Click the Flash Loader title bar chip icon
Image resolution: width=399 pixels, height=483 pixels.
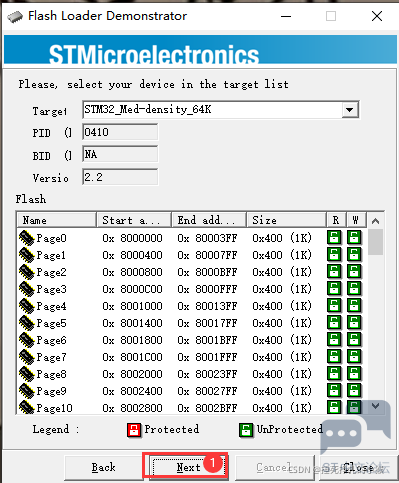[x=15, y=16]
